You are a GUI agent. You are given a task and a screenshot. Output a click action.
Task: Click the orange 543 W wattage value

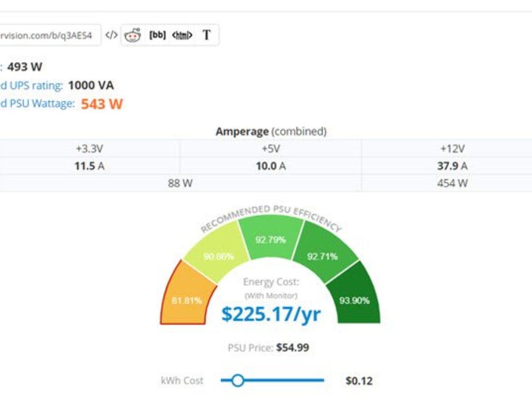coord(102,104)
